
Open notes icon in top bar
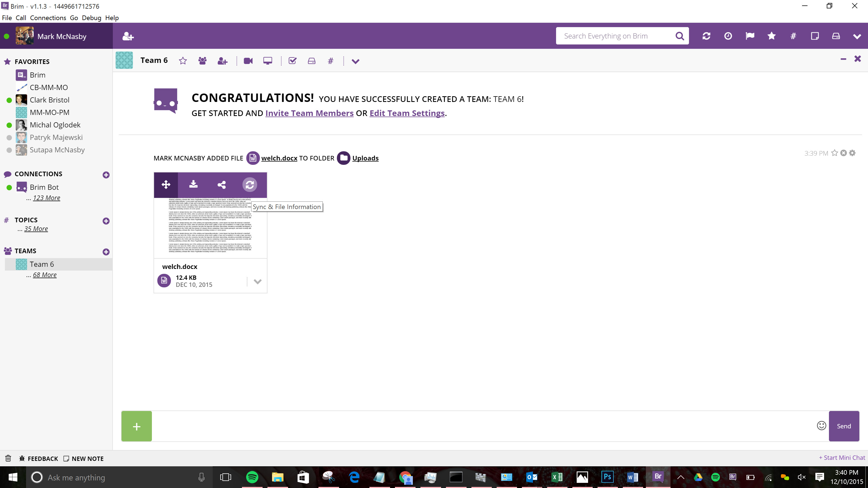coord(815,36)
